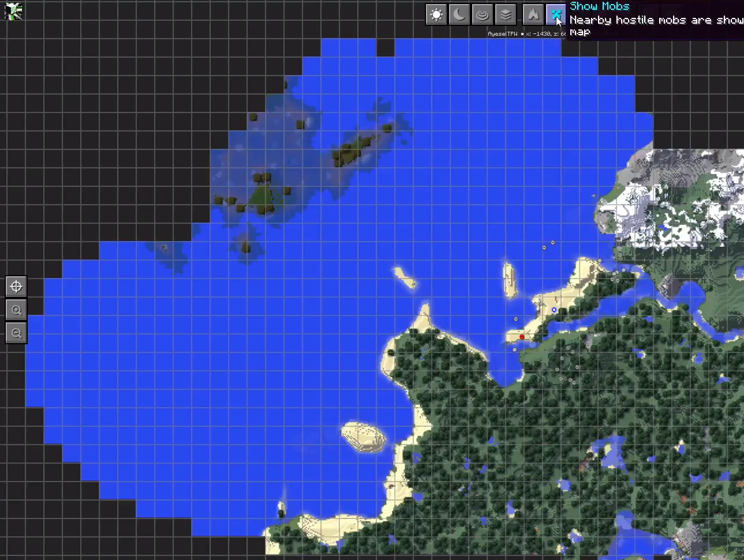The image size is (744, 560).
Task: Click the green sapling thumbnail top-left
Action: click(x=13, y=11)
